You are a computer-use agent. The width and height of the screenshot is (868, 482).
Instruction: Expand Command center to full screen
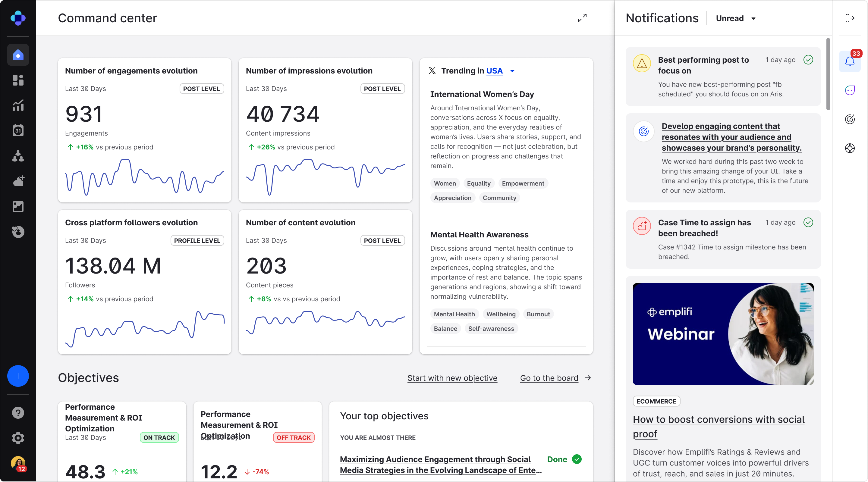tap(582, 18)
